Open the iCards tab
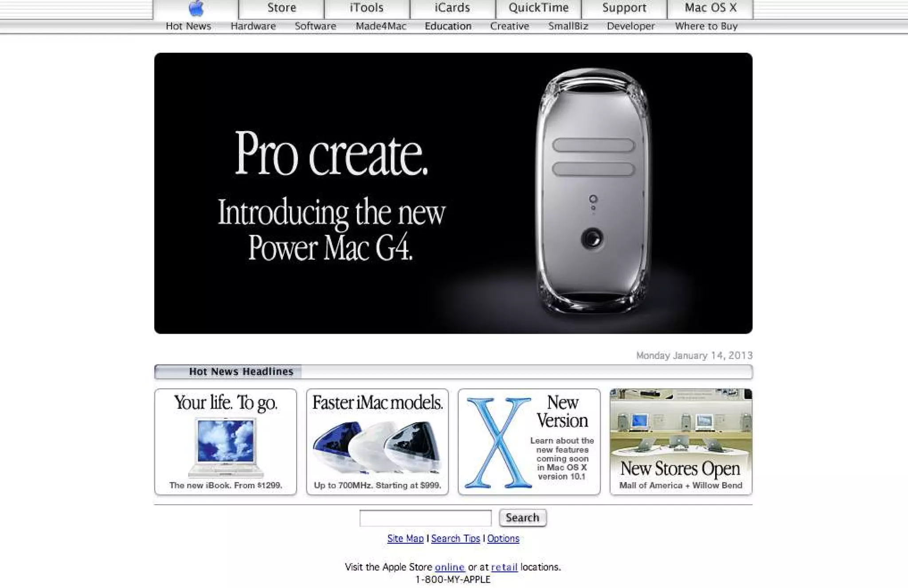 [x=452, y=8]
